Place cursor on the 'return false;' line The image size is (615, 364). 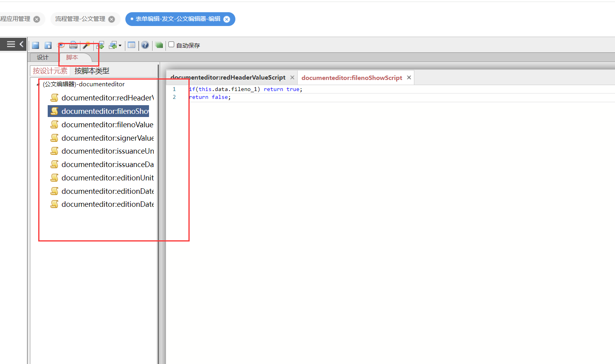tap(210, 97)
